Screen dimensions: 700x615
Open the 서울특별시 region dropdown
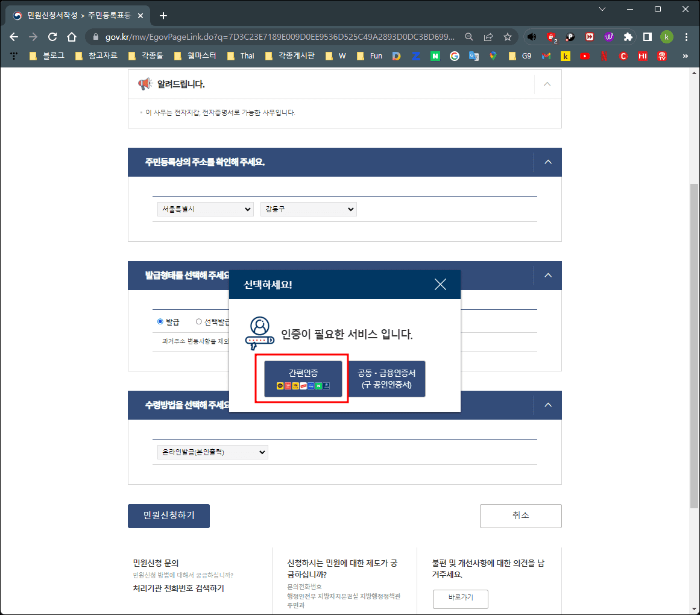coord(205,209)
